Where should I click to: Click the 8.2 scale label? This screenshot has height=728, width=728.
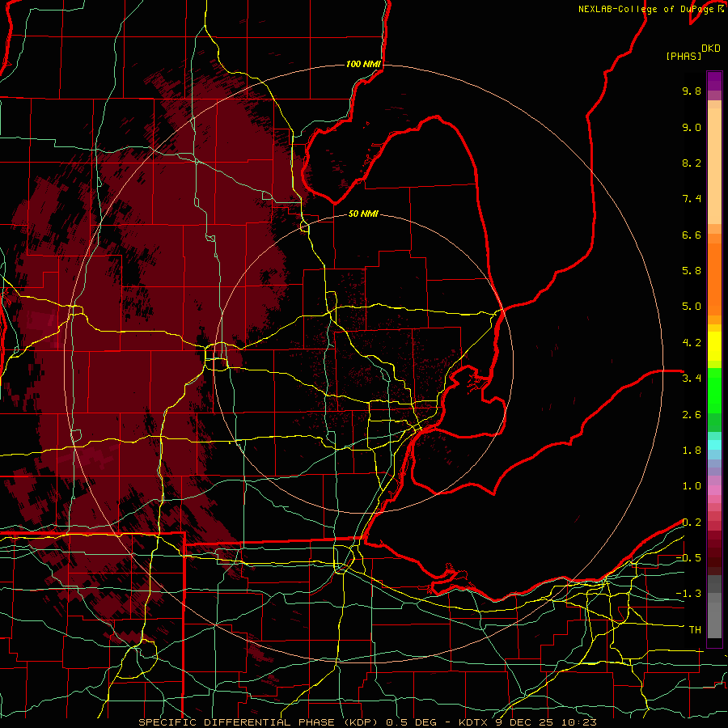pos(692,163)
